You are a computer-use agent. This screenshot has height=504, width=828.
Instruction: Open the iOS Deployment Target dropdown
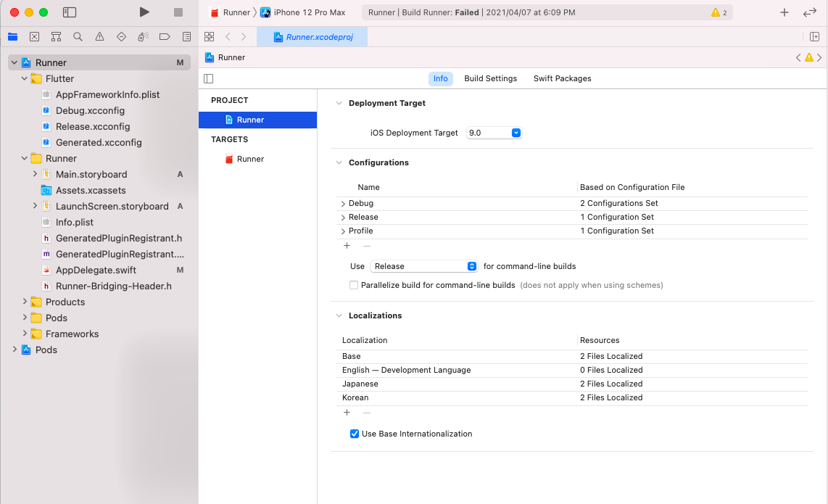pyautogui.click(x=516, y=133)
